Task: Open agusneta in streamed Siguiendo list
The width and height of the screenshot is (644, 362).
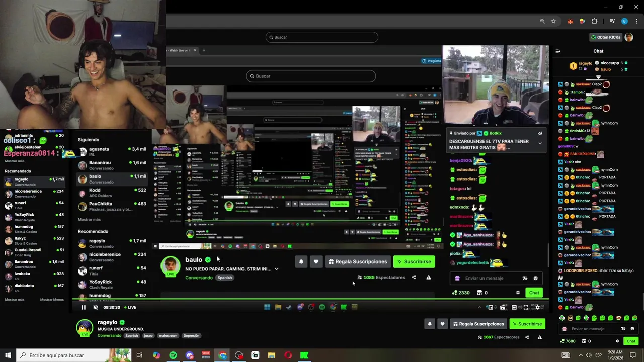Action: coord(112,151)
